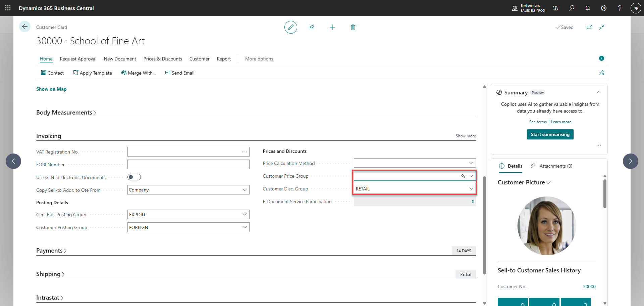
Task: Click the icon beside the Customer Price Group arrow
Action: (x=463, y=176)
